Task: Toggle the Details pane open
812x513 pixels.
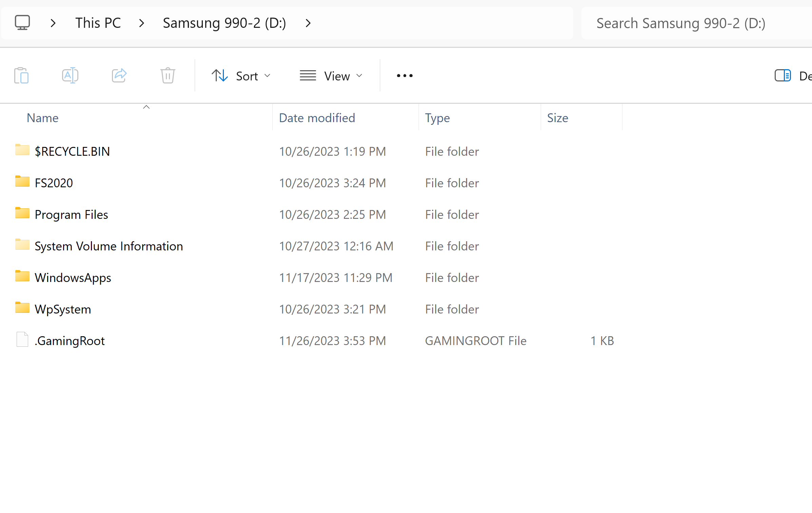Action: [782, 75]
